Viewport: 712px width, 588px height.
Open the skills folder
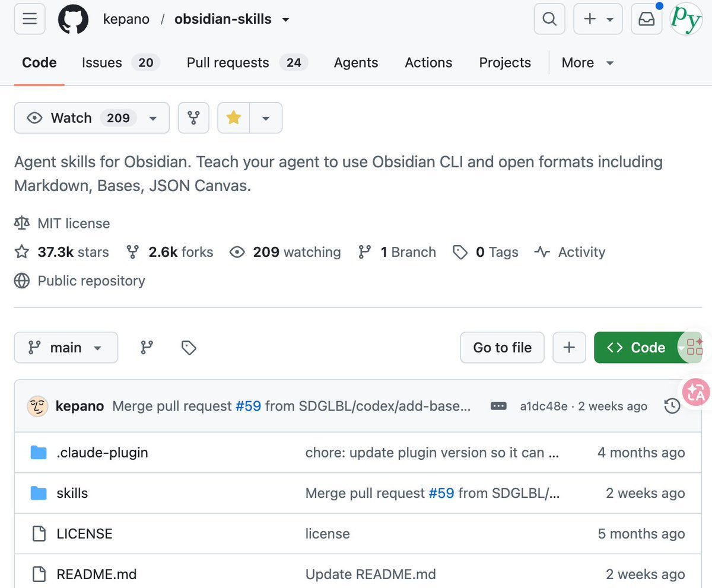(72, 493)
